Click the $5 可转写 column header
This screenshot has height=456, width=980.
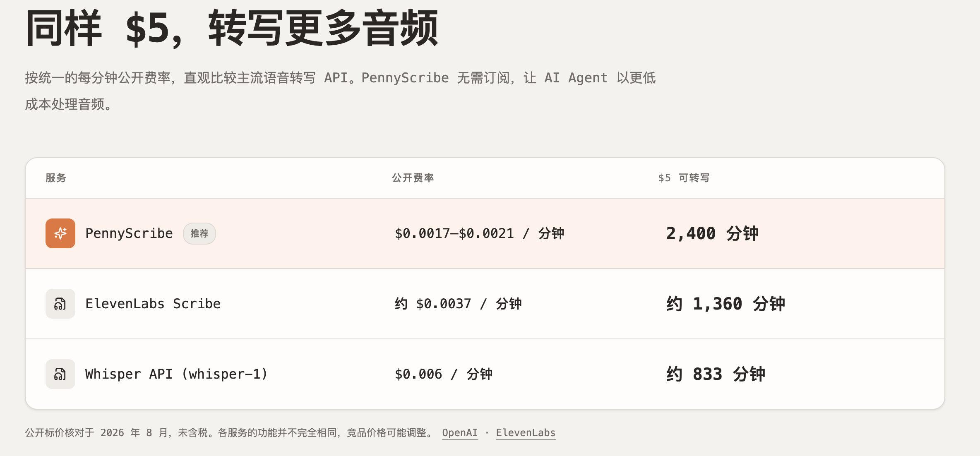684,178
